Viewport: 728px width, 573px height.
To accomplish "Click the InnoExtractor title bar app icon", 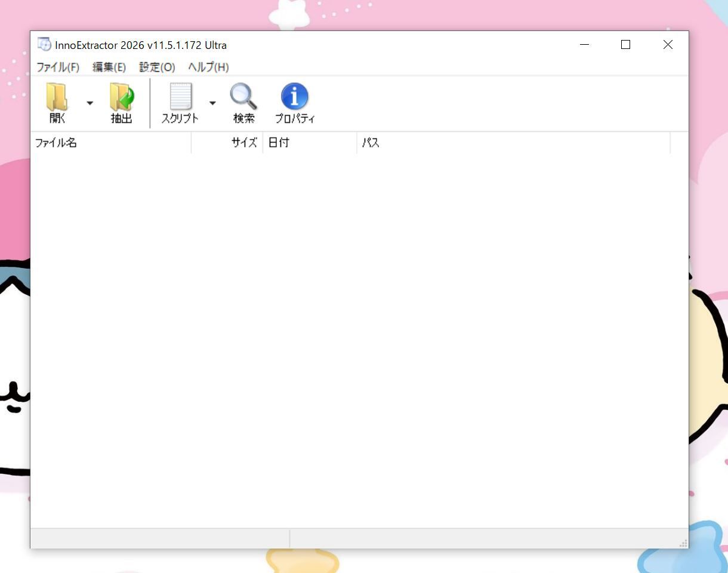I will pyautogui.click(x=44, y=44).
